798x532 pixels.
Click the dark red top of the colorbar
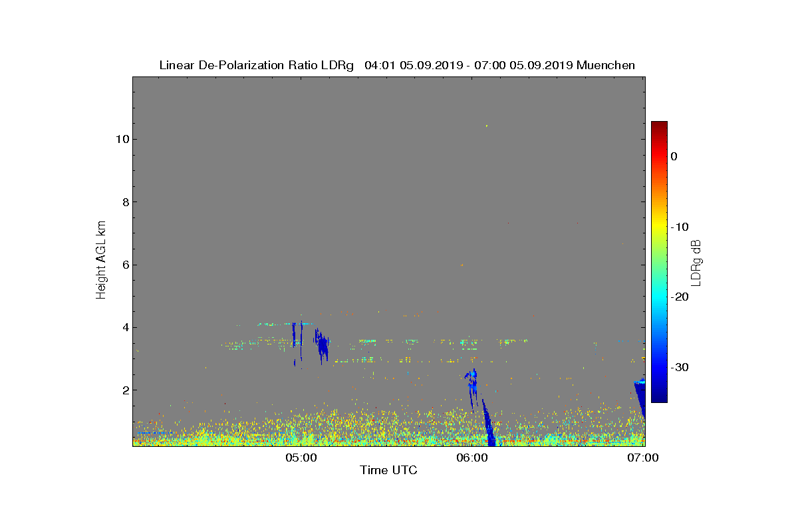pos(659,125)
